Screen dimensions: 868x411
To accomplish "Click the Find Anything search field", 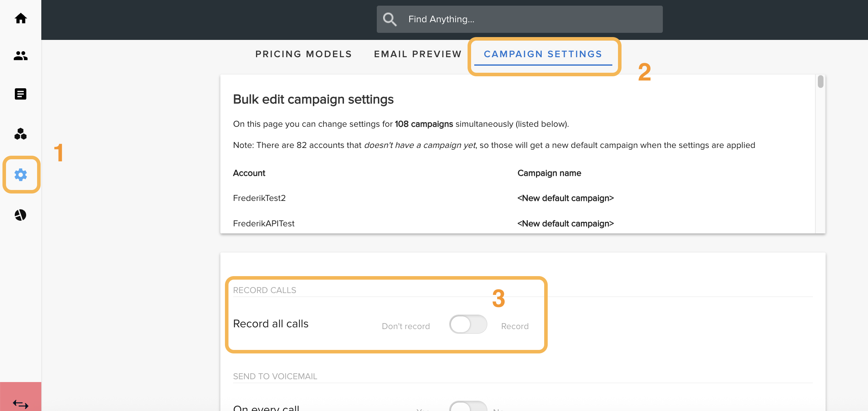I will pyautogui.click(x=519, y=19).
